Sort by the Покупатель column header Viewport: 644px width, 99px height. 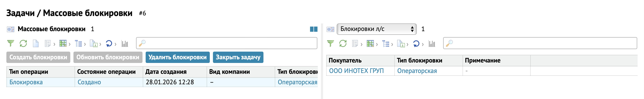click(345, 60)
